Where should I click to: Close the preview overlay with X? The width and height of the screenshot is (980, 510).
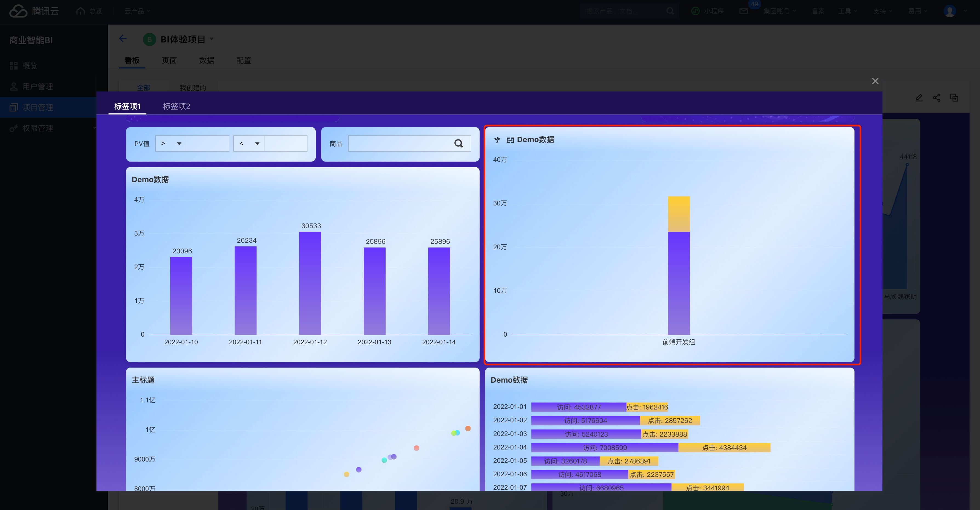tap(875, 81)
